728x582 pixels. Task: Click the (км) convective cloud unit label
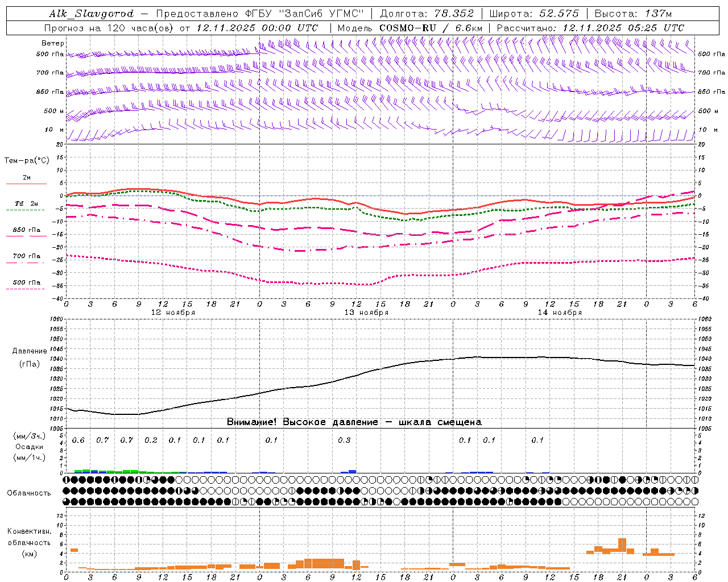tap(29, 554)
